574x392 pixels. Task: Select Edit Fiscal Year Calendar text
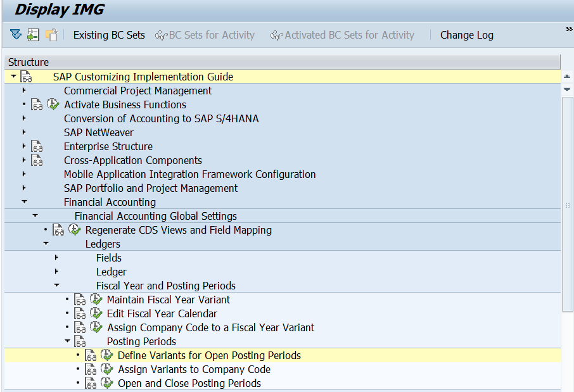click(x=162, y=313)
